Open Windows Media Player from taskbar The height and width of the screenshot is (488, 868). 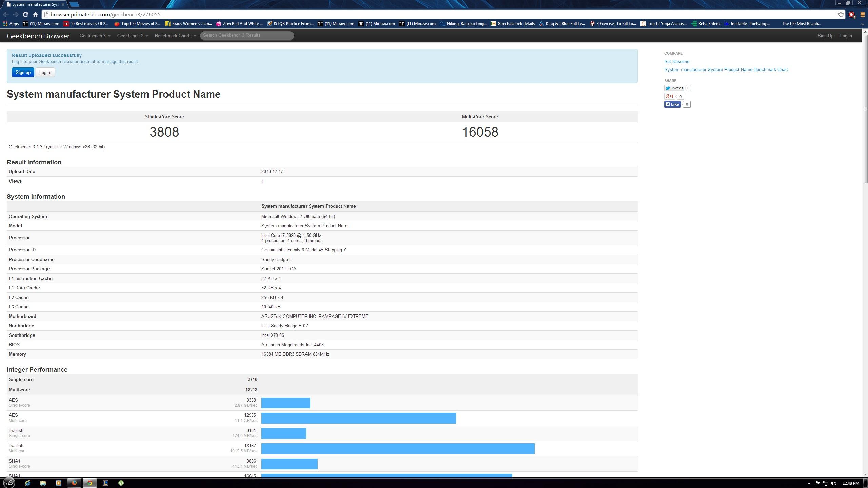tap(58, 483)
